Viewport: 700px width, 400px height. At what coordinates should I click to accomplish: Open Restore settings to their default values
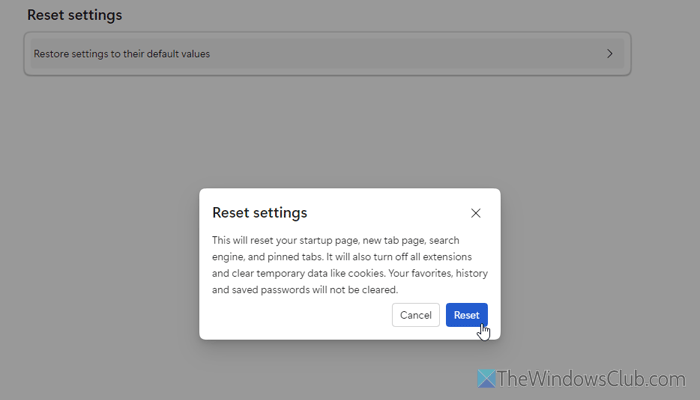click(327, 54)
